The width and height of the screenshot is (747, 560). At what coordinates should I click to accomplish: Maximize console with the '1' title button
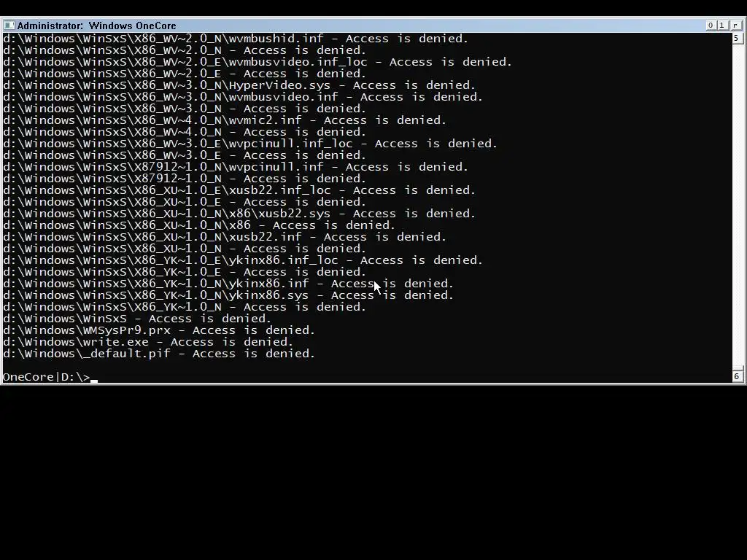[x=721, y=26]
